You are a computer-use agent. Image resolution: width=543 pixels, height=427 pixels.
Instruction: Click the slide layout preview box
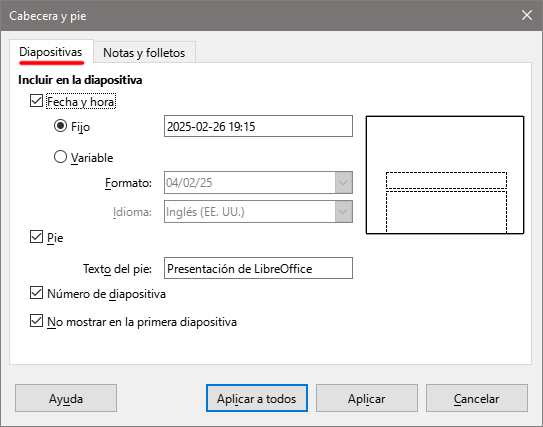click(445, 175)
